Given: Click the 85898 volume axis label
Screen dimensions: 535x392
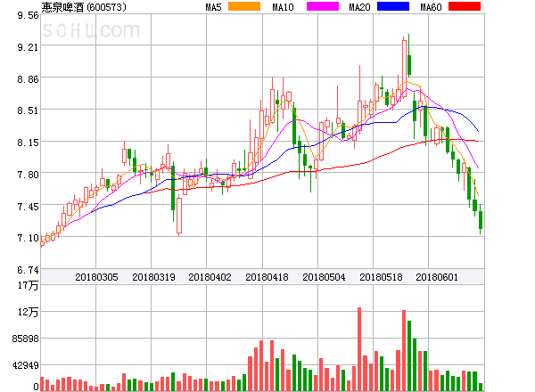Looking at the screenshot, I should (x=26, y=339).
